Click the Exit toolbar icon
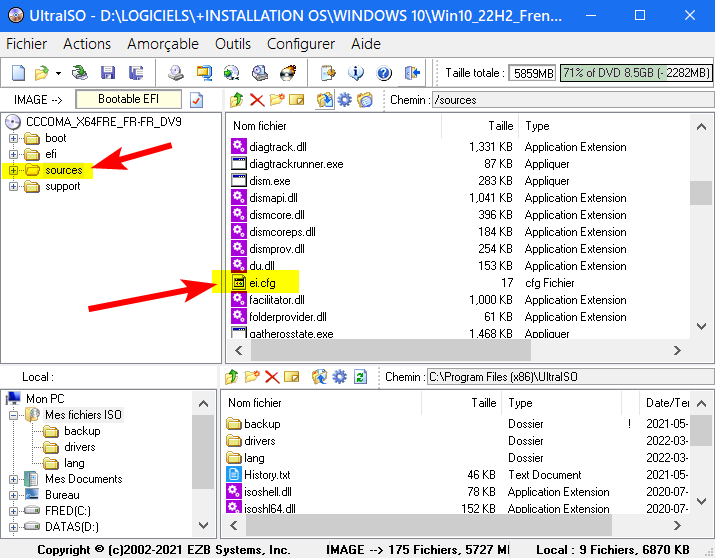715x558 pixels. click(412, 73)
